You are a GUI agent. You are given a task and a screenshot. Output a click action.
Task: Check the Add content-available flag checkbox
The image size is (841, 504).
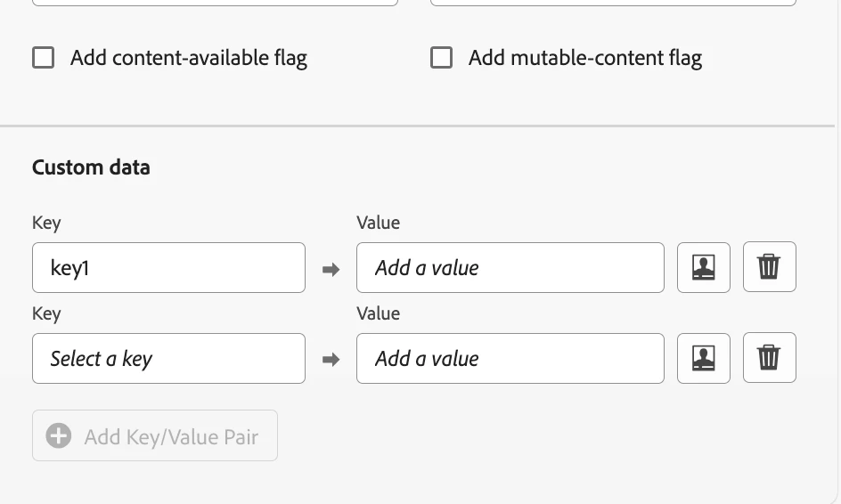43,59
